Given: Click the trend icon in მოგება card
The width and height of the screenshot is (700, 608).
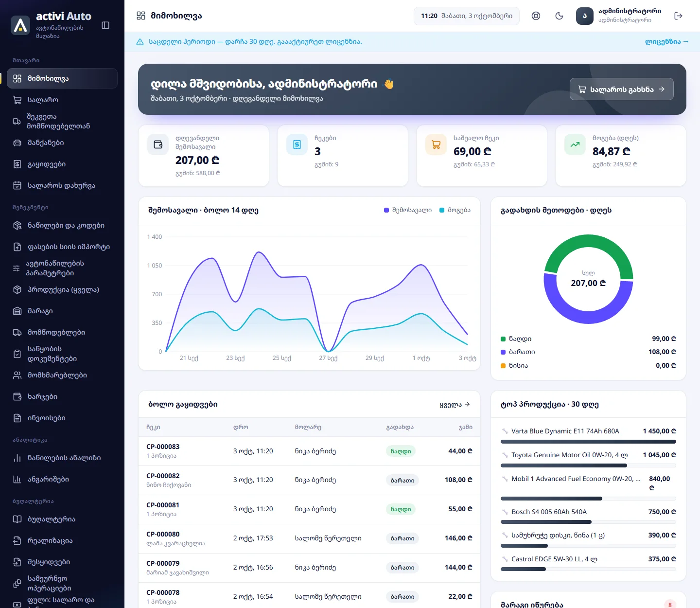Looking at the screenshot, I should (575, 144).
